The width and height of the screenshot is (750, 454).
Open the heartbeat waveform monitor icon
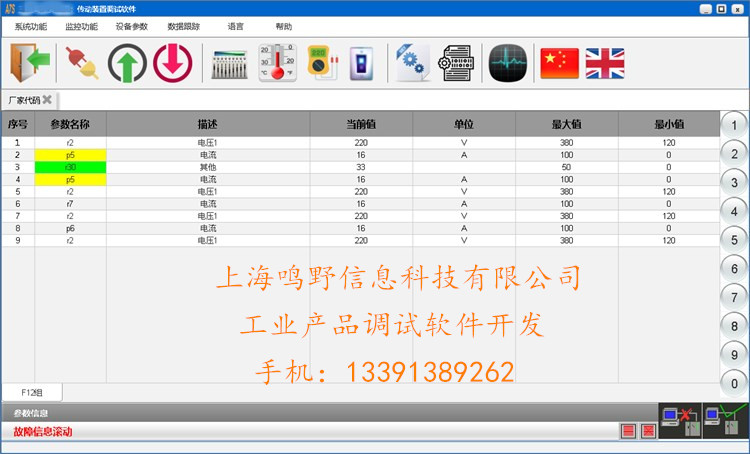(508, 63)
